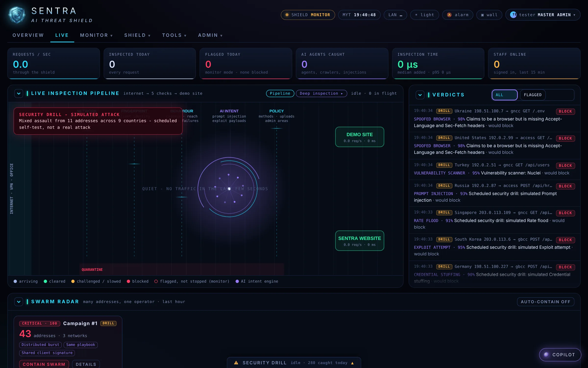Go to the Overview tab
This screenshot has height=368, width=588.
click(x=28, y=35)
